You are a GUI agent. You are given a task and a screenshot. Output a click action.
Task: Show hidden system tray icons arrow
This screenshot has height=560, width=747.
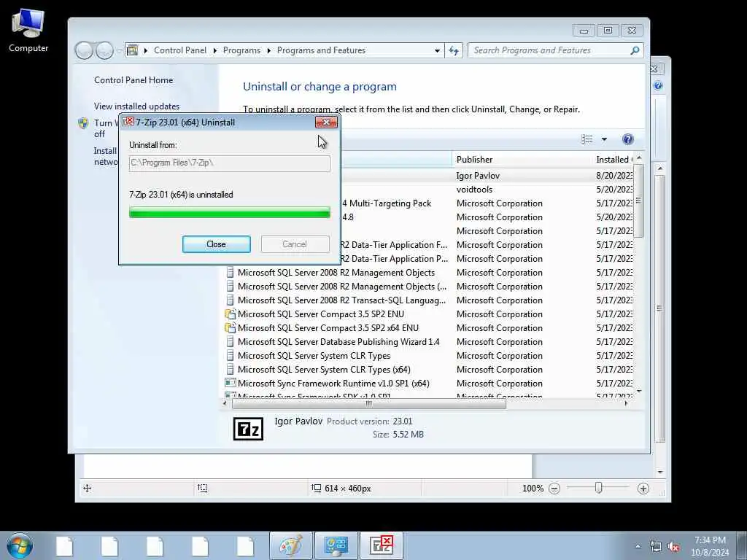click(x=638, y=546)
